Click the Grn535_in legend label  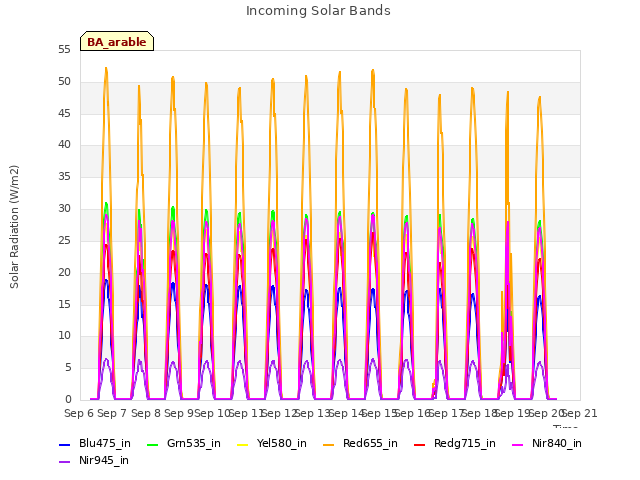193,443
